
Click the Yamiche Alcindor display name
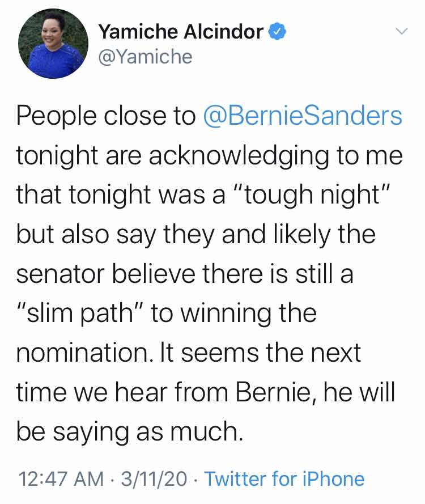pyautogui.click(x=181, y=32)
